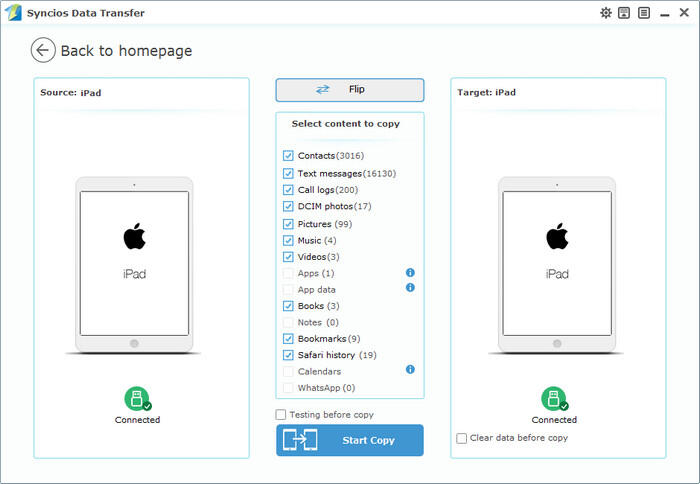Click the Syncios app logo
The height and width of the screenshot is (484, 700).
pyautogui.click(x=13, y=13)
